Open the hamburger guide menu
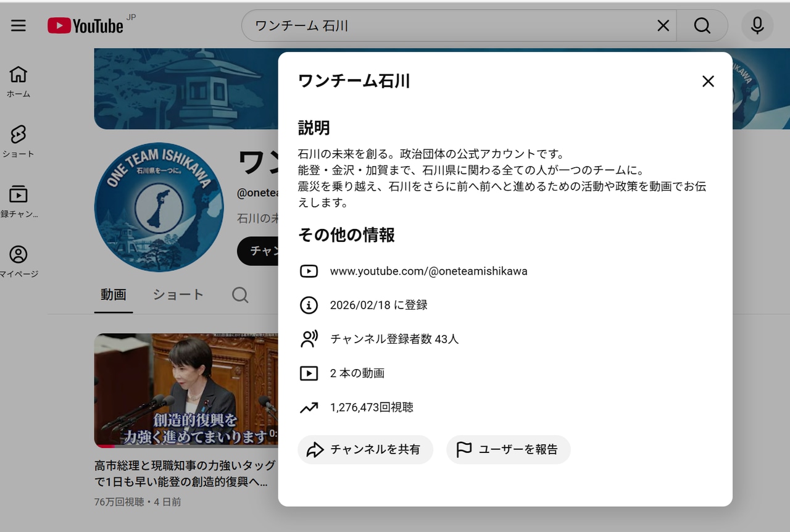 pos(19,25)
